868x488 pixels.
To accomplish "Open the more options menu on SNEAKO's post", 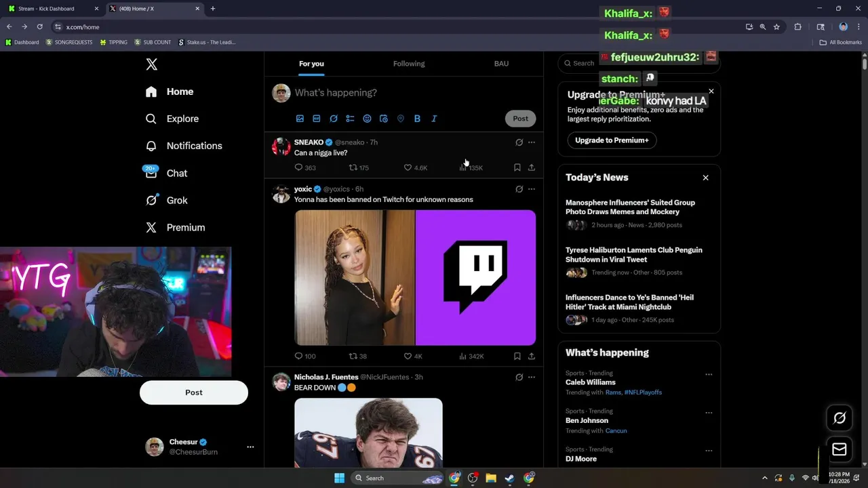I will click(532, 142).
